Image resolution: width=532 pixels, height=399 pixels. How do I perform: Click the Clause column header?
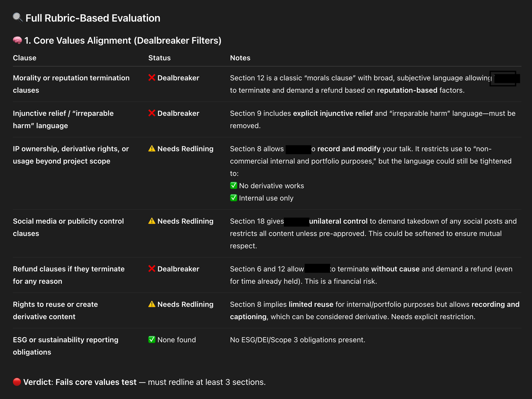pyautogui.click(x=25, y=58)
